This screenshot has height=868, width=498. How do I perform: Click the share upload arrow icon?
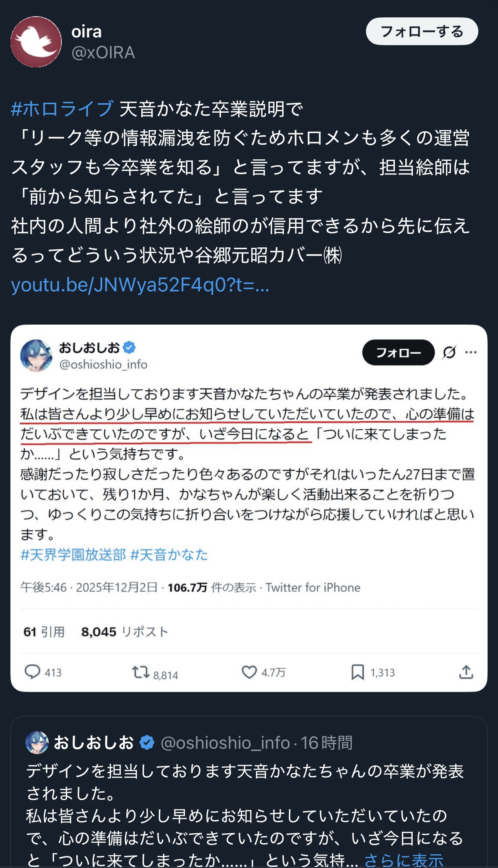coord(466,672)
